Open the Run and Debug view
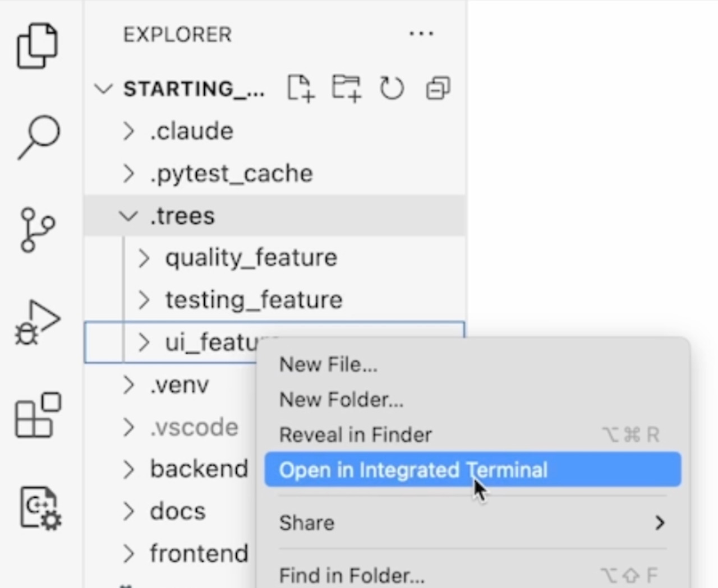718x588 pixels. click(x=37, y=323)
